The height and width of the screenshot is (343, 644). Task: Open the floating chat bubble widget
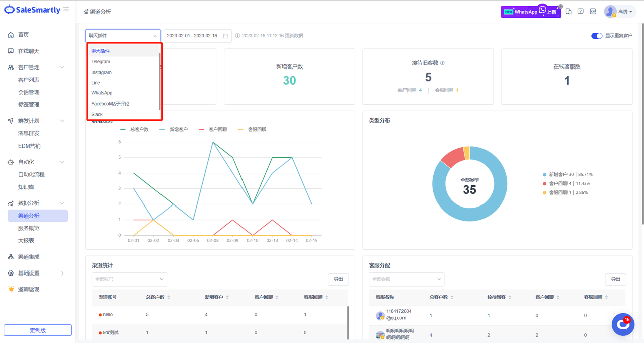point(623,325)
